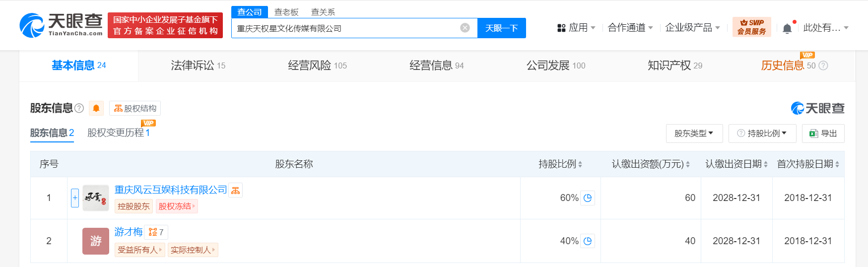Viewport: 868px width, 267px height.
Task: Click the 应用 grid icon
Action: coord(561,28)
